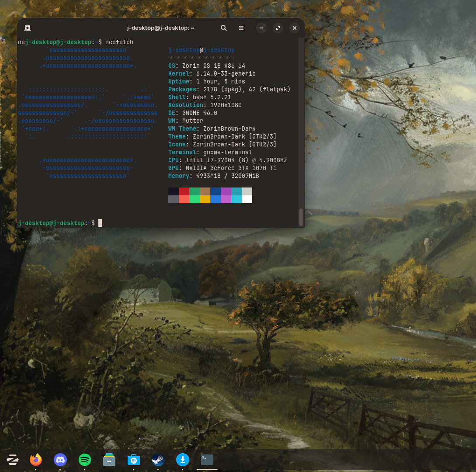
Task: Minimize the terminal window
Action: (x=261, y=28)
